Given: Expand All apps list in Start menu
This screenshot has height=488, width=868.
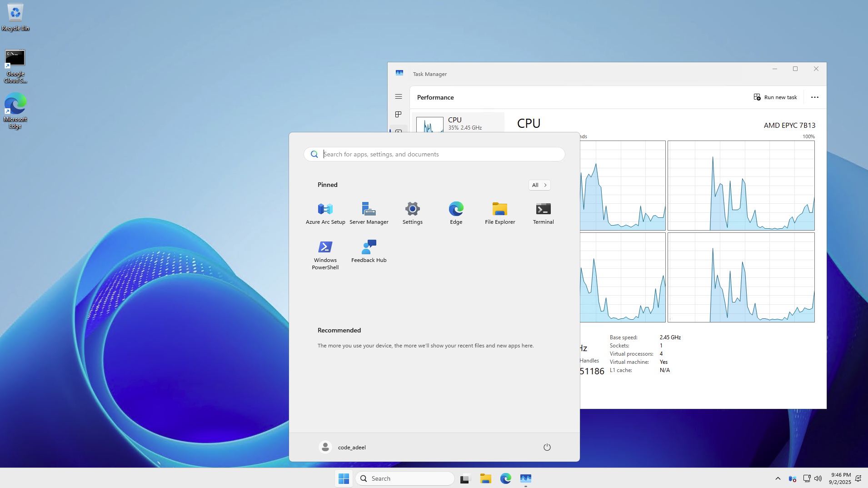Looking at the screenshot, I should [539, 185].
